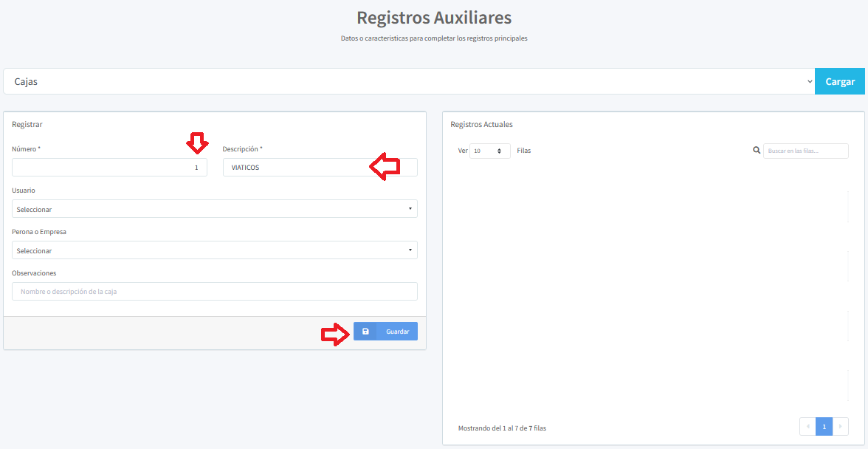Go to next page arrow in pagination

click(840, 427)
